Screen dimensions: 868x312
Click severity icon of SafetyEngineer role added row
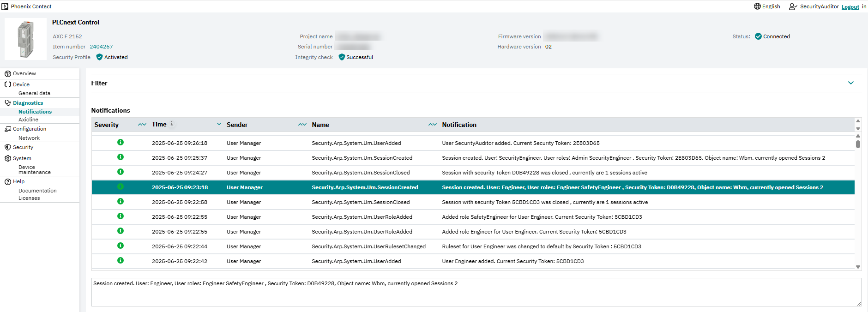click(121, 216)
